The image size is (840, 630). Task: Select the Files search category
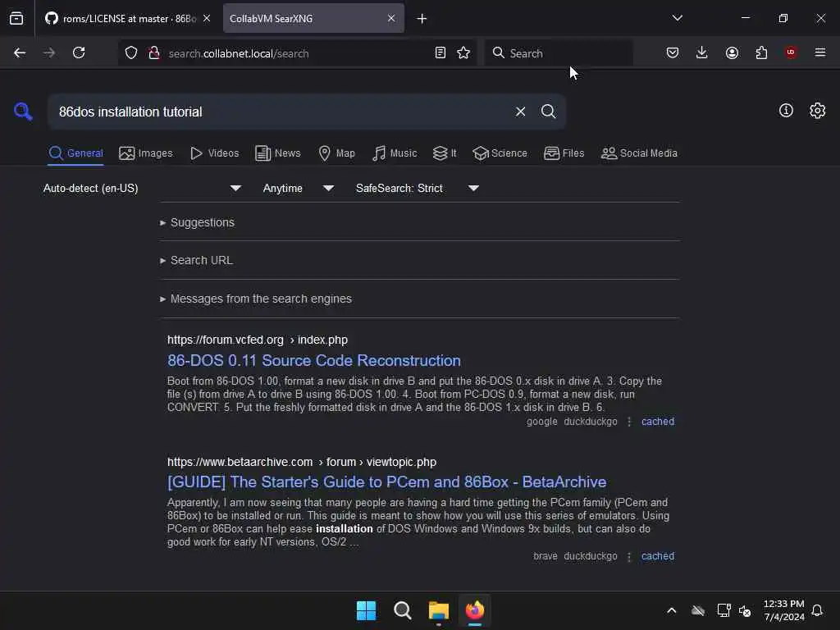click(564, 153)
